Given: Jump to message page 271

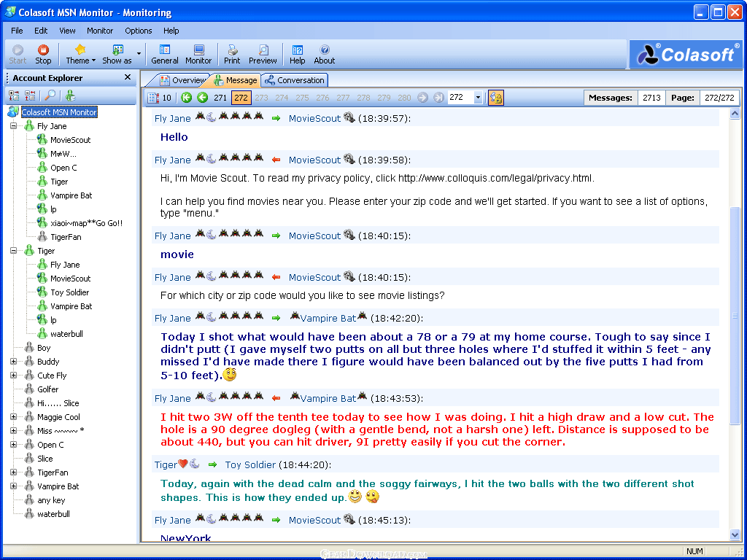Looking at the screenshot, I should pyautogui.click(x=220, y=98).
